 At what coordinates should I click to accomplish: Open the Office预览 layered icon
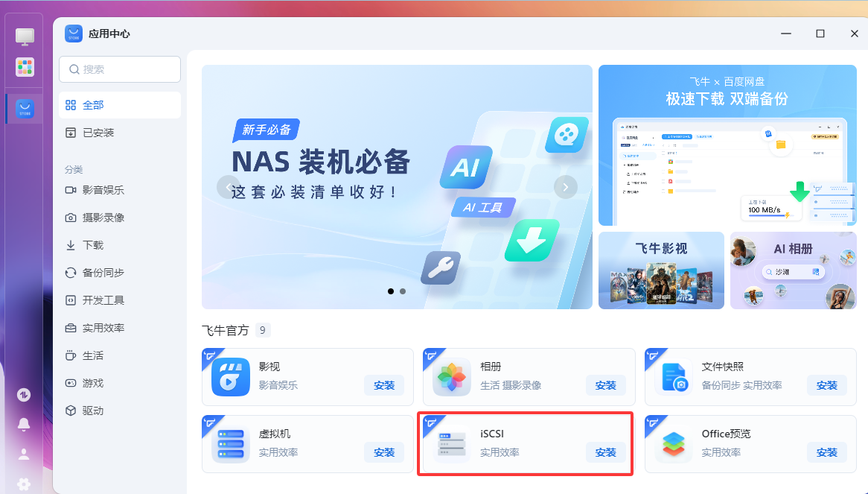pos(674,444)
